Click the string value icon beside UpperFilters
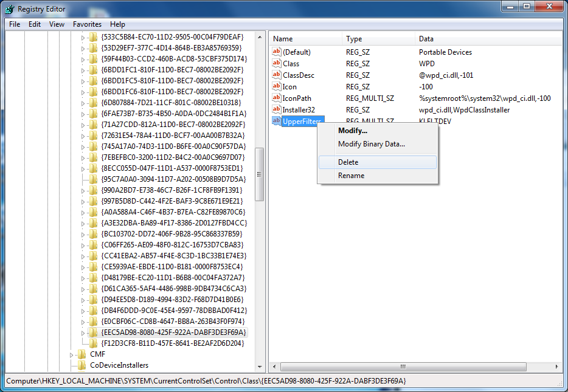568x392 pixels. click(276, 121)
